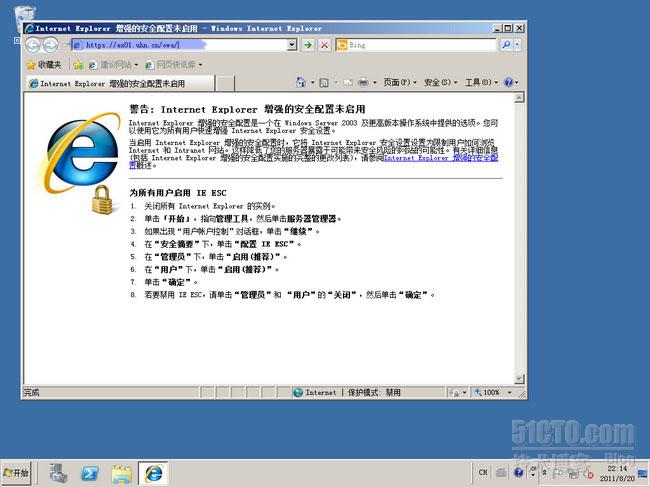Click the Bing search box

[416, 45]
